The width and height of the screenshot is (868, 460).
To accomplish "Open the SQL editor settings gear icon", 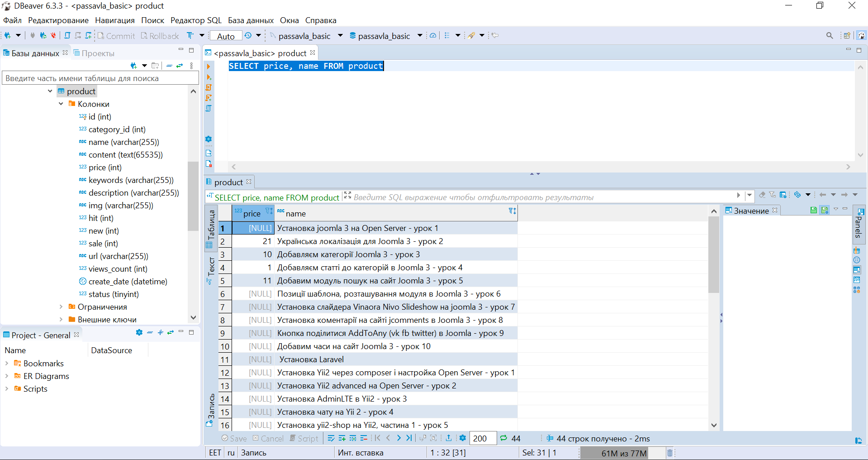I will point(209,139).
